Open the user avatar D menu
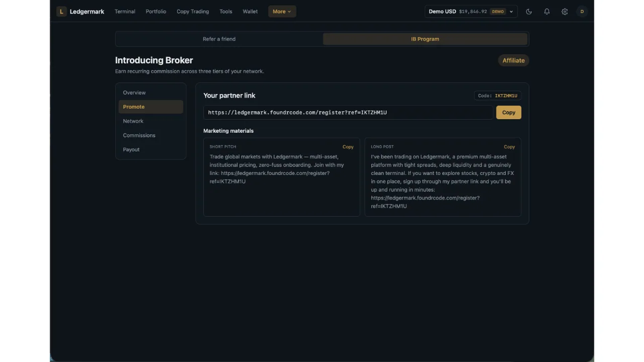 [582, 12]
